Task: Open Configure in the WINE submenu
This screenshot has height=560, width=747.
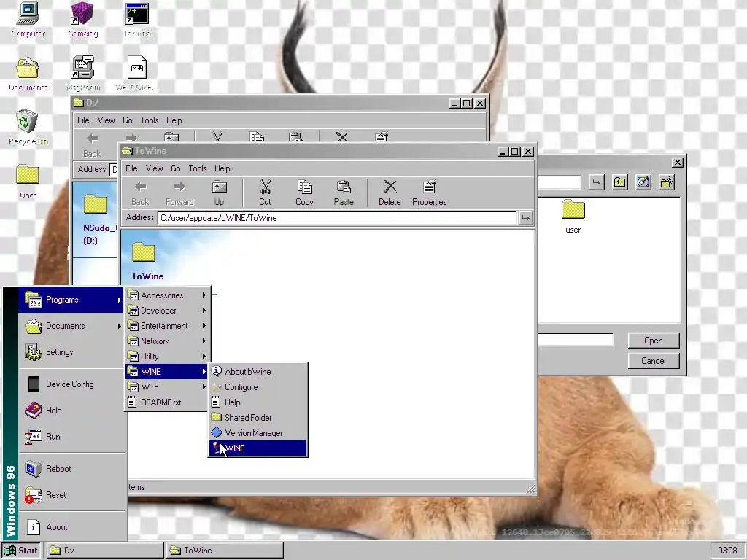Action: coord(258,387)
